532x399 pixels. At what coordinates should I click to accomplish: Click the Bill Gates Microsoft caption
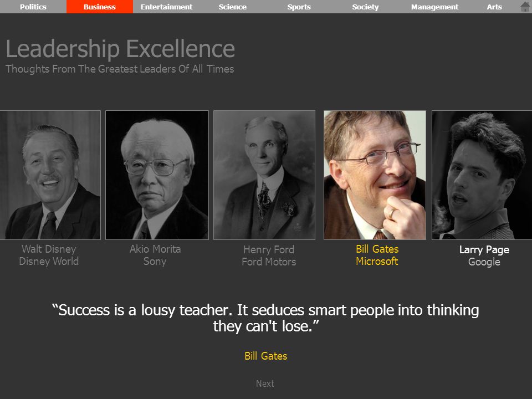click(377, 255)
